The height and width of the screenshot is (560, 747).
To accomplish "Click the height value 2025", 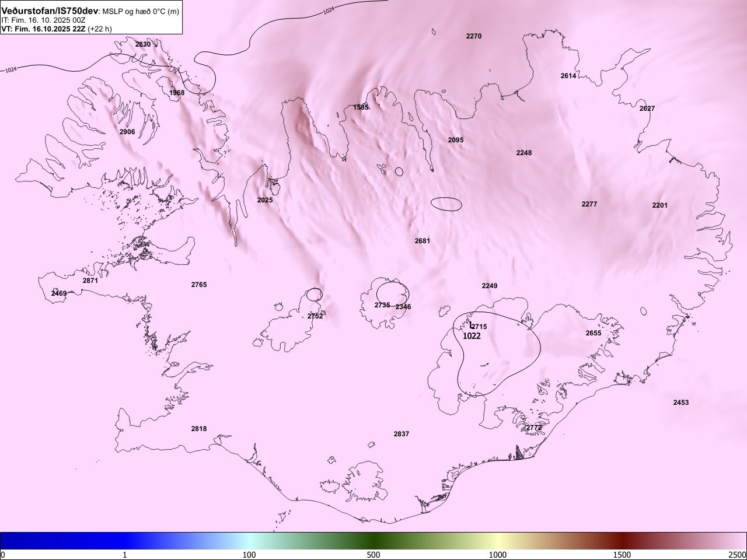I will pos(265,200).
